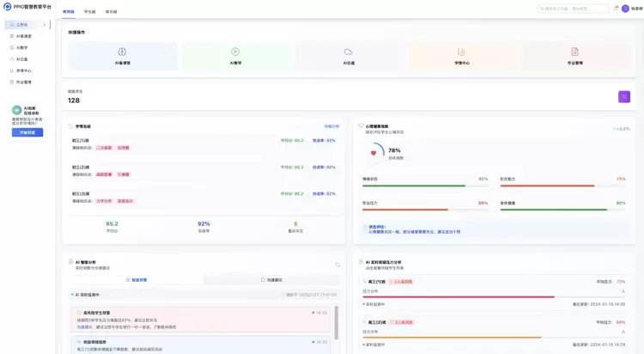Open 作业管理 document icon card
Image resolution: width=644 pixels, height=354 pixels.
click(x=574, y=56)
